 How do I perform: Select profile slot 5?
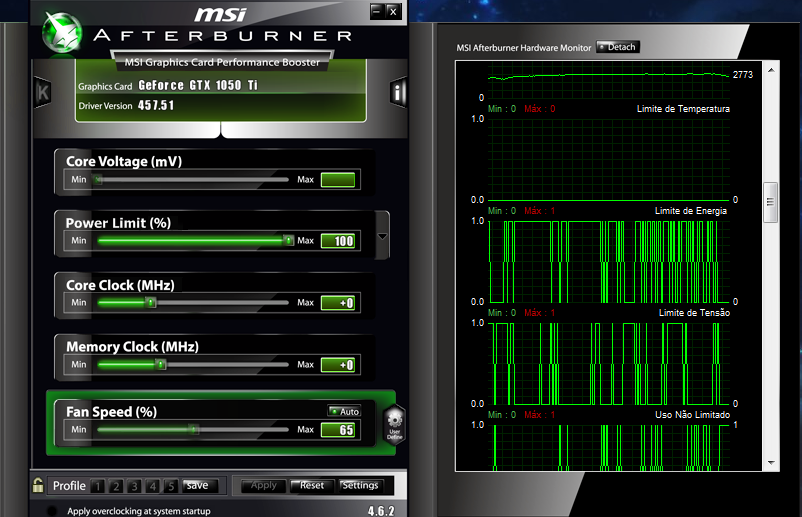tap(171, 486)
